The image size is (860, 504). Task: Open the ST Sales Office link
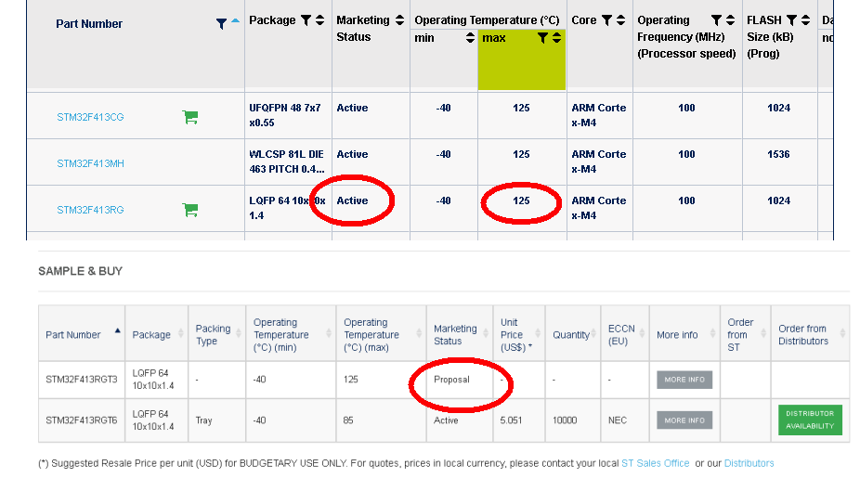pos(656,463)
